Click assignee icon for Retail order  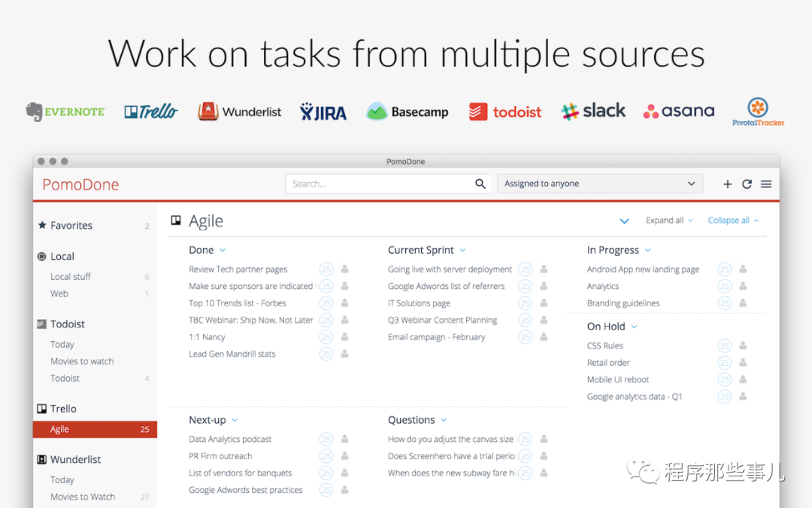[743, 362]
